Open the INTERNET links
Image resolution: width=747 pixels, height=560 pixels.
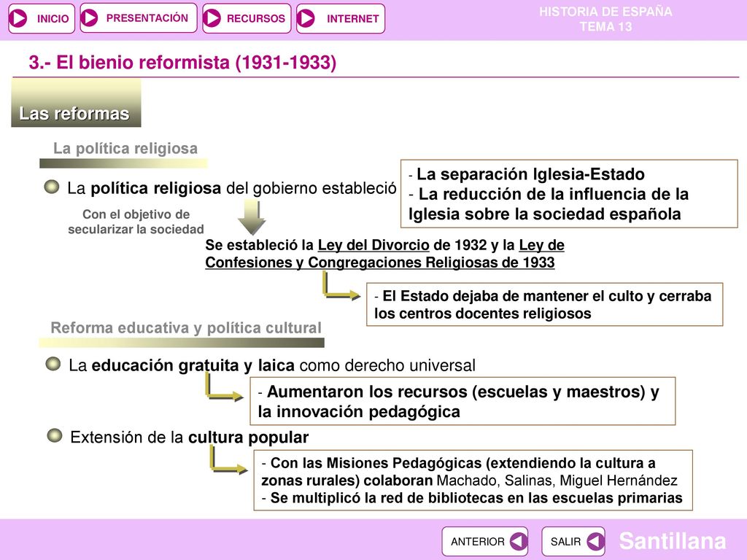pos(340,18)
